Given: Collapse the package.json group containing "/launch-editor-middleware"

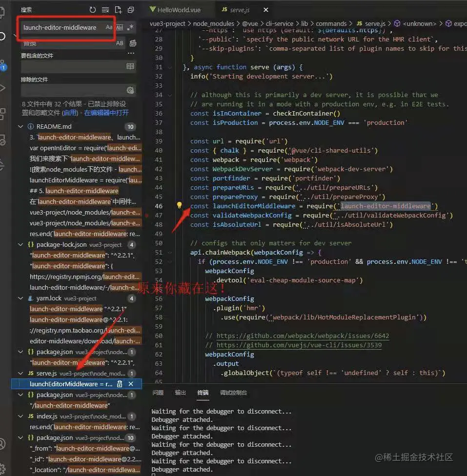Looking at the screenshot, I should [20, 395].
